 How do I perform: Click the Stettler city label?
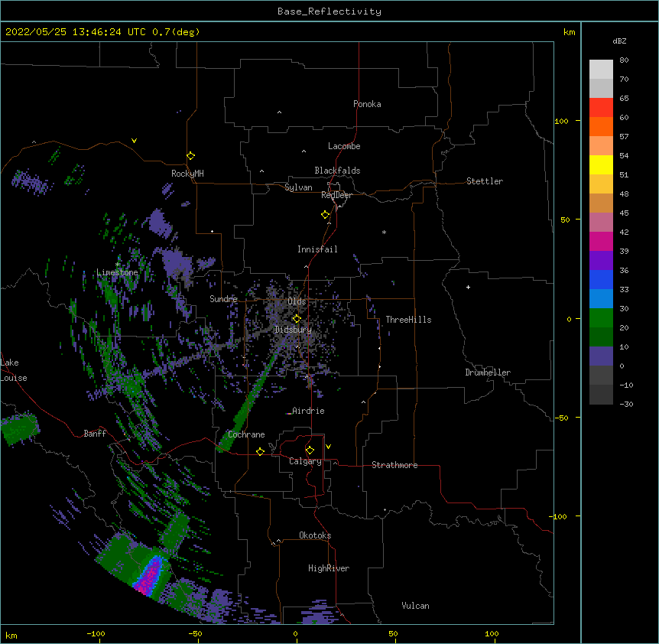coord(485,181)
